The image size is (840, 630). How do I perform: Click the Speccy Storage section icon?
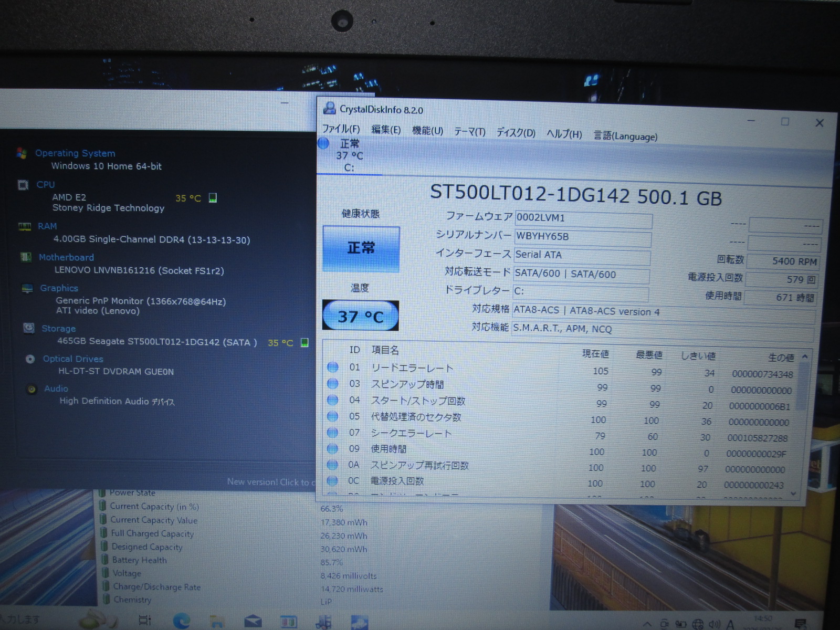29,328
